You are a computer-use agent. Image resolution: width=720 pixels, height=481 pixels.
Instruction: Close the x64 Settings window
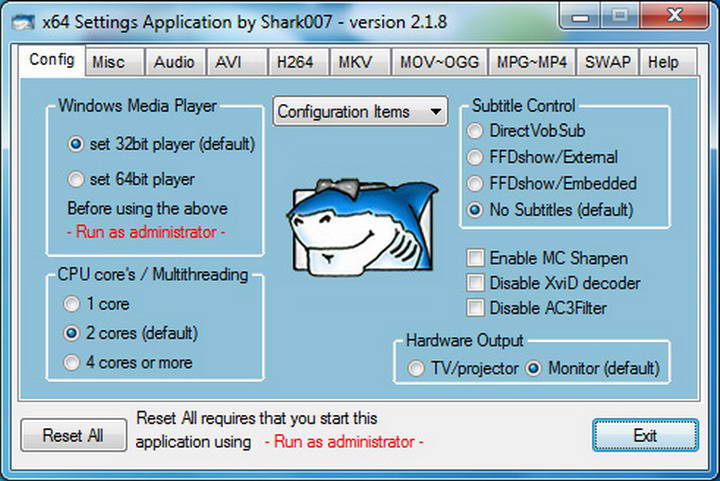point(674,16)
